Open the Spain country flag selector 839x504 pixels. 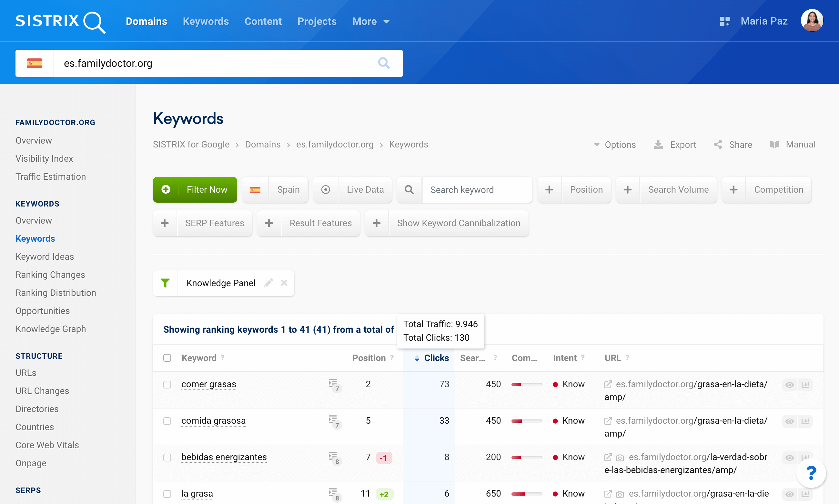(x=256, y=190)
